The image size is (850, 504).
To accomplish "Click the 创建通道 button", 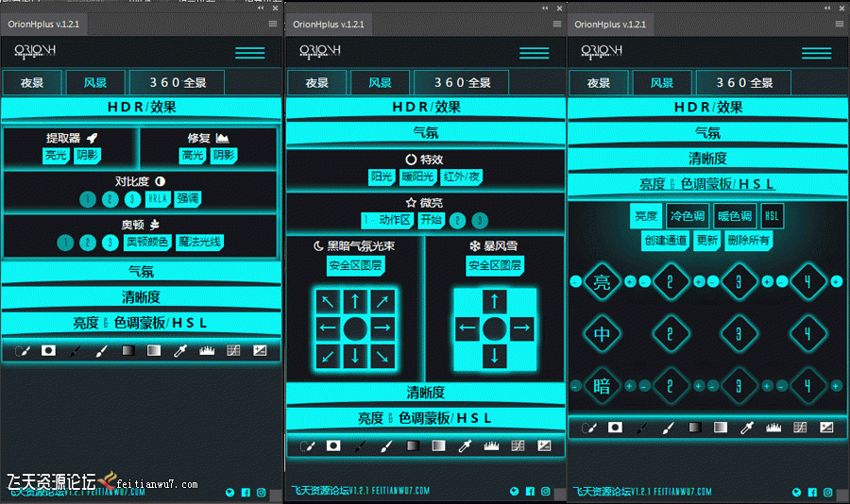I will (667, 240).
